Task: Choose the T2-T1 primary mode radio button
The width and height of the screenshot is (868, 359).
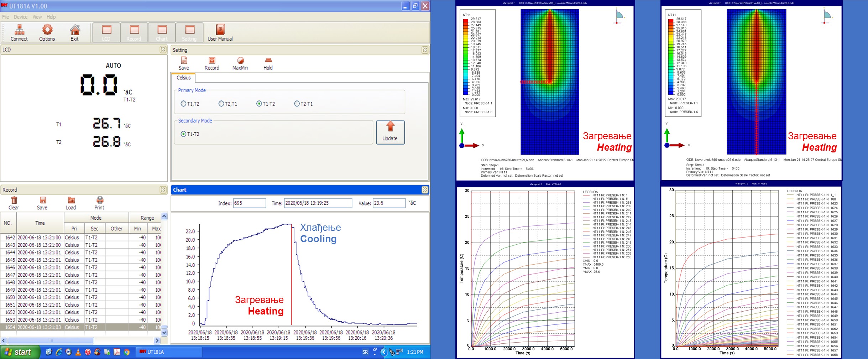Action: click(x=297, y=104)
